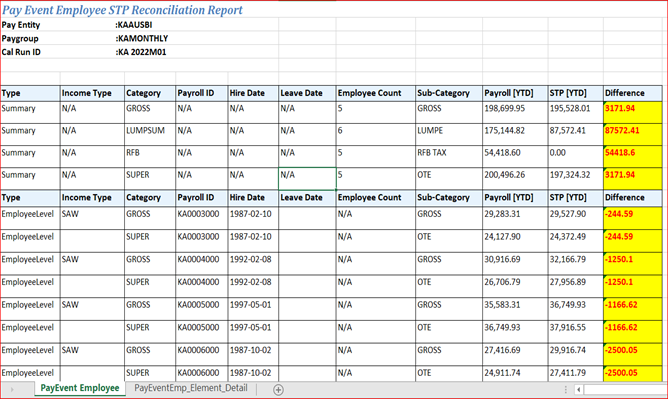This screenshot has height=399, width=668.
Task: Select the STP [YTD] value 195,528.01
Action: [x=575, y=112]
